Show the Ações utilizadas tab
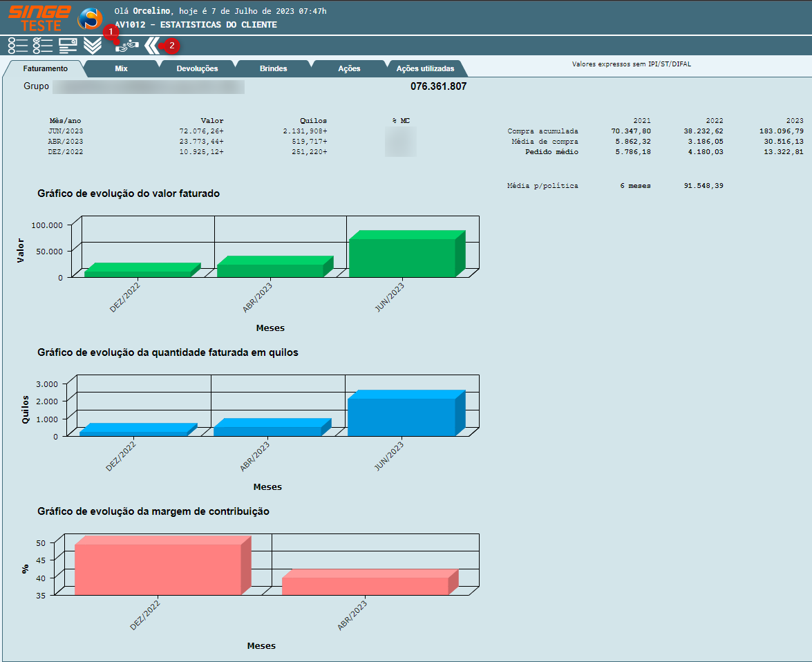This screenshot has width=812, height=662. tap(425, 69)
